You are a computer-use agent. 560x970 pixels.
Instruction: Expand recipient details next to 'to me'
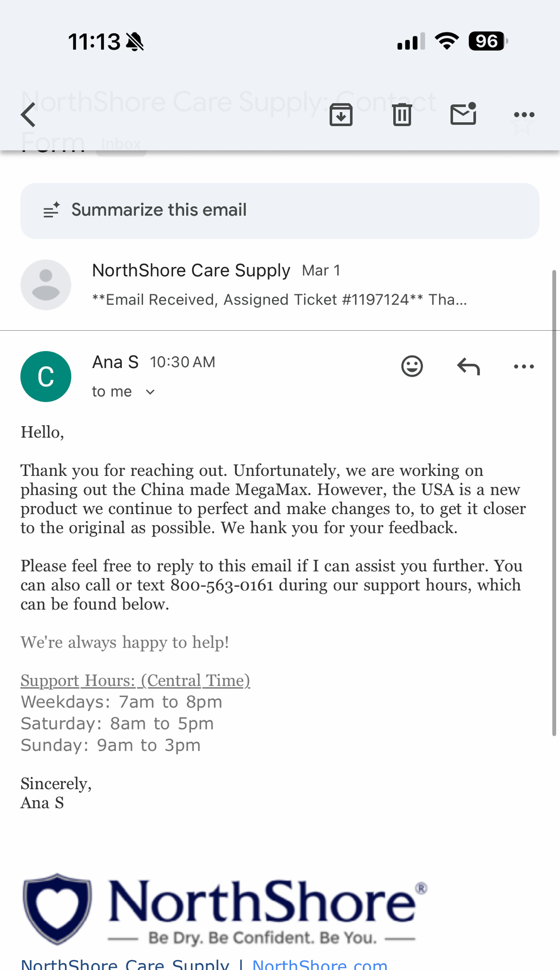(150, 392)
